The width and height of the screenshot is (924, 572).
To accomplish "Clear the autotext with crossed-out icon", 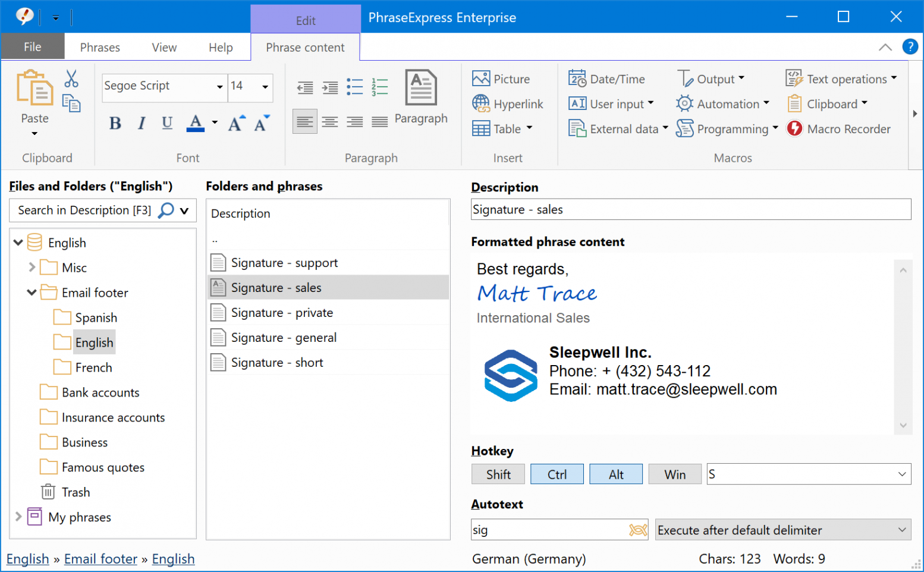I will (x=637, y=529).
